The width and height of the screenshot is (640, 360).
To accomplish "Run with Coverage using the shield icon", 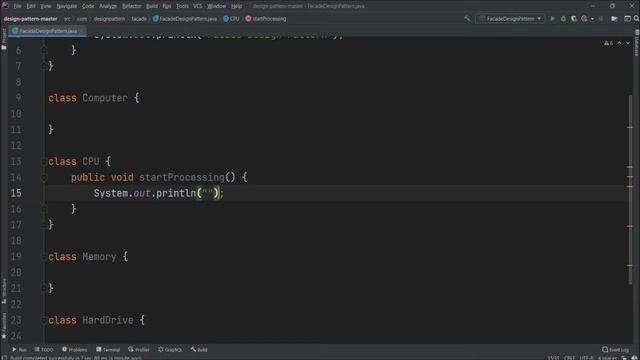I will [x=574, y=19].
